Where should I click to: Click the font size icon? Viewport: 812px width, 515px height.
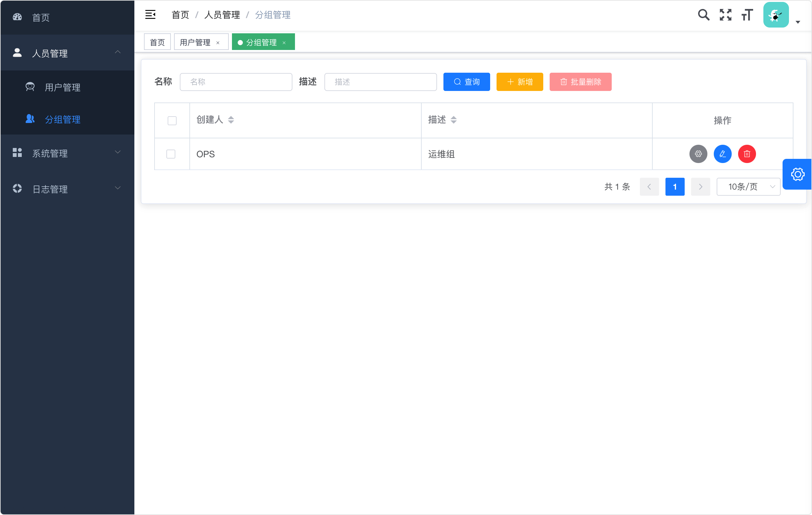click(747, 15)
